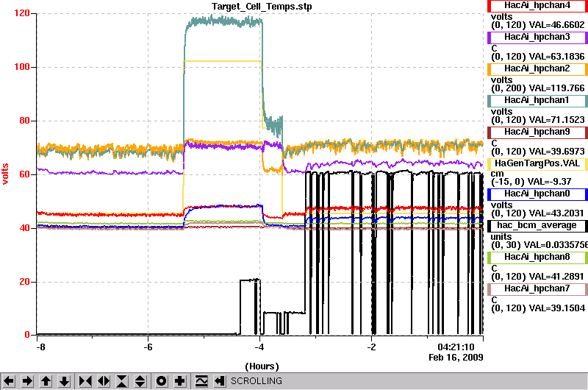Click the VAL=-9.37 reading for HaGenTargPos

click(549, 182)
